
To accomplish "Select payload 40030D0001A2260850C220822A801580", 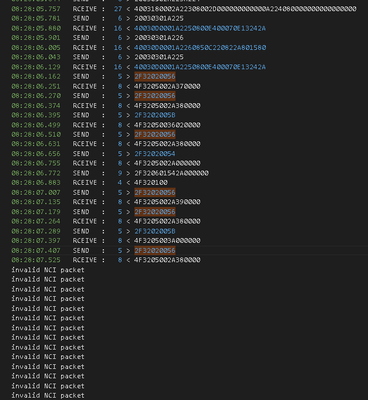I will [x=200, y=48].
